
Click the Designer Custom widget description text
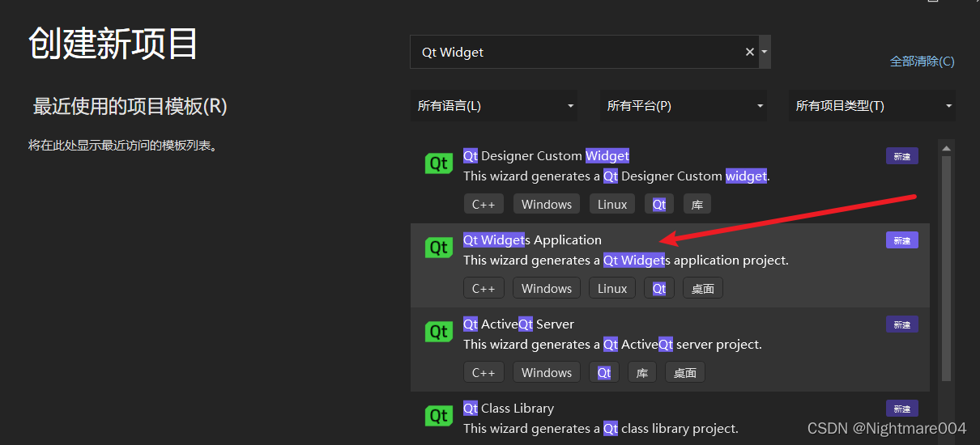616,176
